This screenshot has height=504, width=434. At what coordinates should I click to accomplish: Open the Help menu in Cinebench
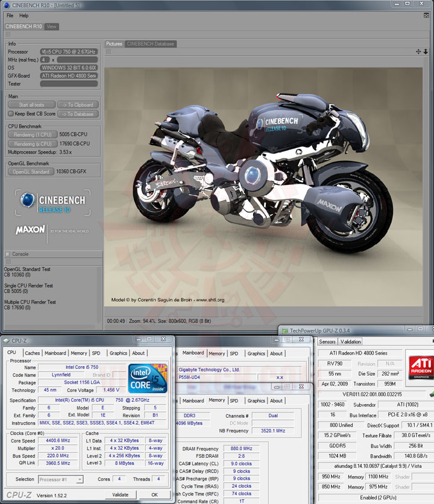pyautogui.click(x=24, y=16)
